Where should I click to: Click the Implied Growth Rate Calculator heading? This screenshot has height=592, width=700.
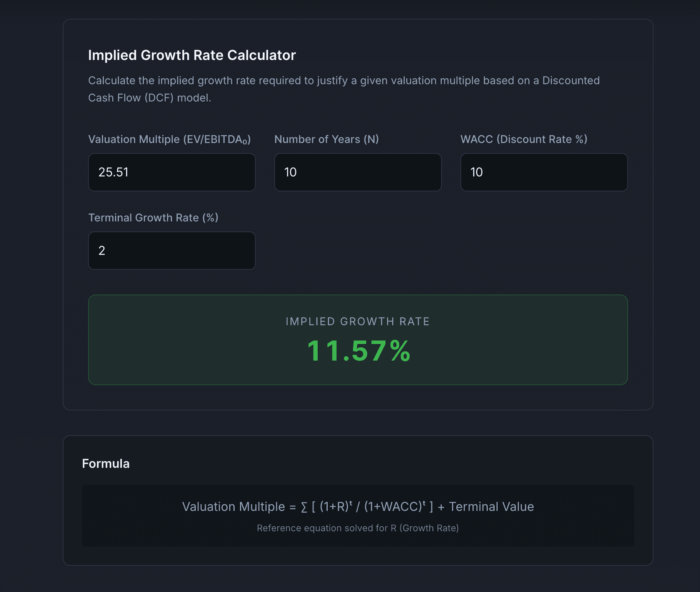coord(192,55)
